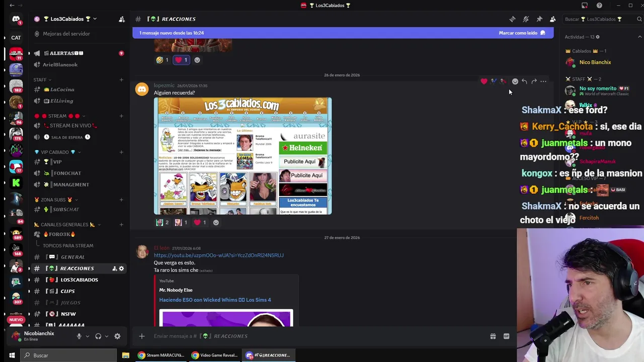Open the Threads icon in channel header
This screenshot has width=644, height=362.
[x=512, y=19]
